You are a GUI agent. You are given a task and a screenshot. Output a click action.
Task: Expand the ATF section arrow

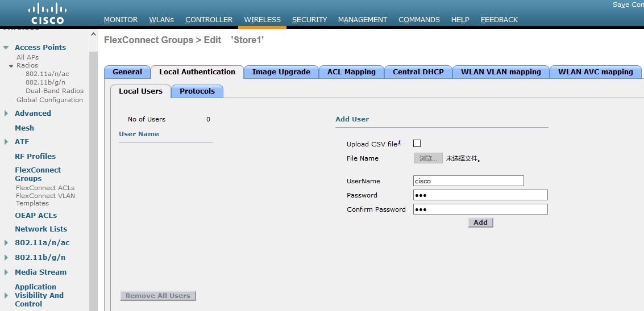pos(6,141)
